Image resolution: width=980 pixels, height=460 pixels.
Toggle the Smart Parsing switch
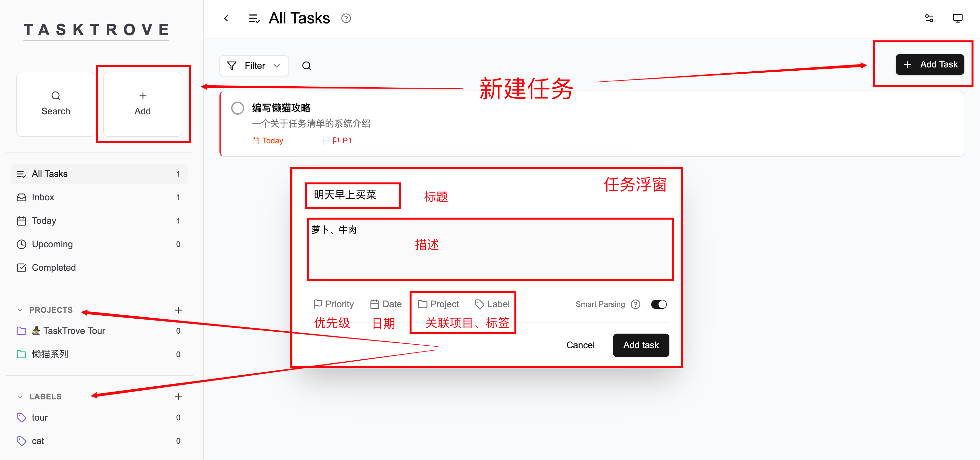coord(659,304)
